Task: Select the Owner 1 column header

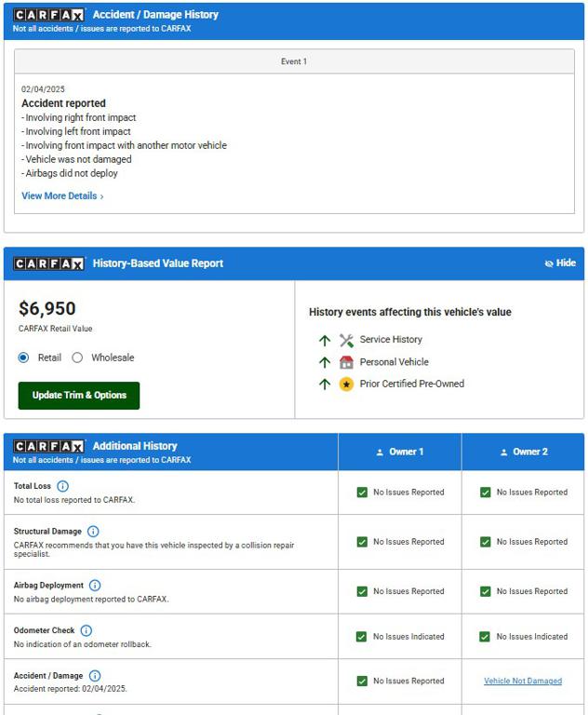Action: click(400, 452)
